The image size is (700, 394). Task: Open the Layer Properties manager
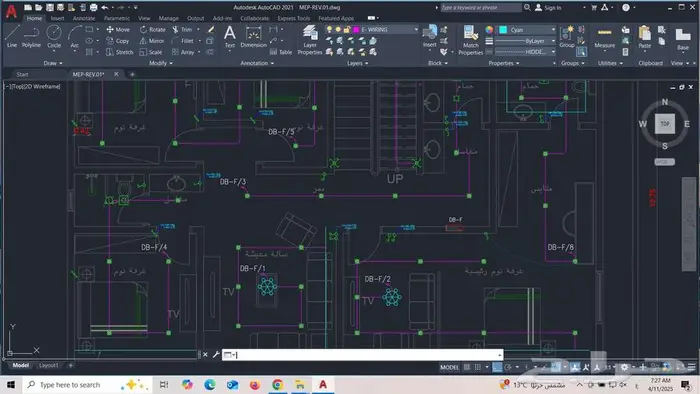point(310,40)
